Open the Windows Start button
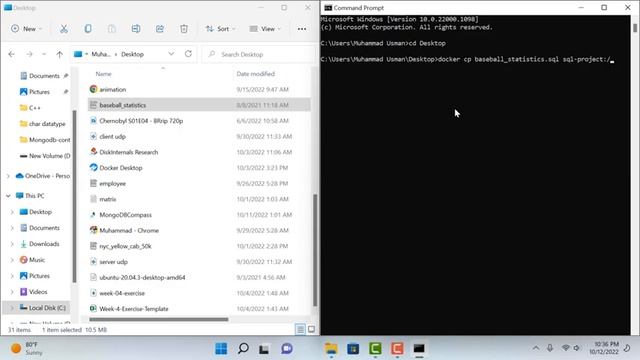Viewport: 640px width, 360px height. [x=221, y=349]
